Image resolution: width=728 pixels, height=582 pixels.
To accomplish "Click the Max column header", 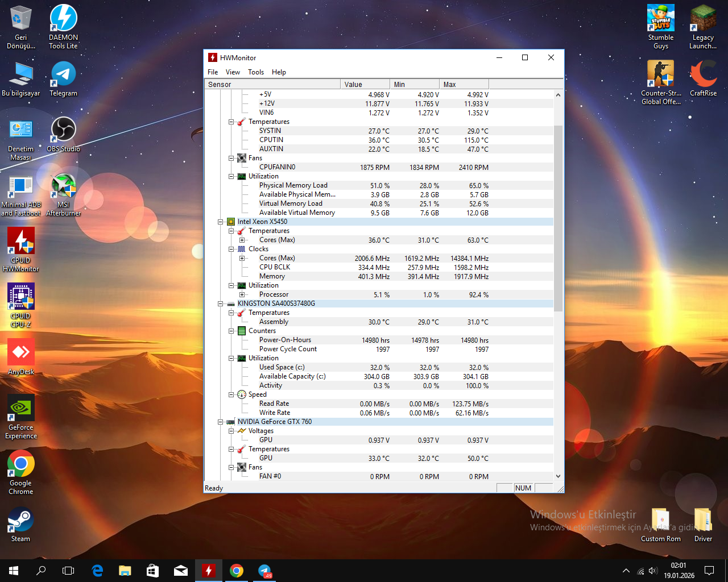I will coord(464,84).
